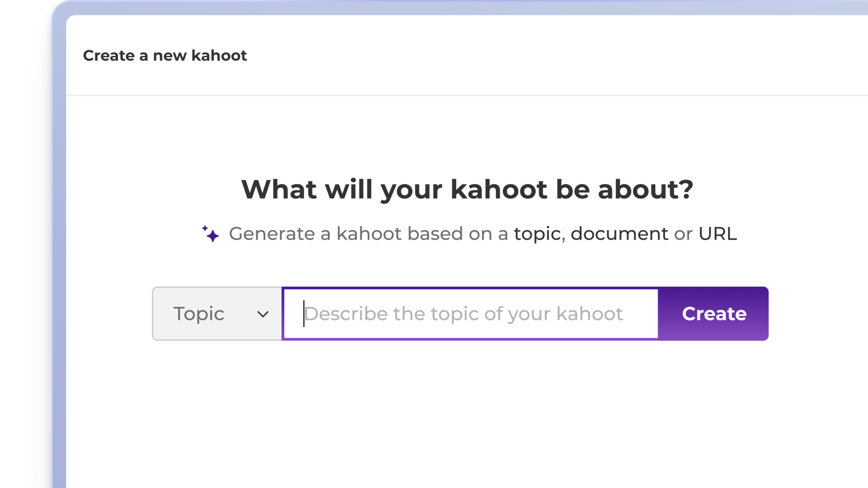Click the placeholder word "kahoot" in the input

589,314
